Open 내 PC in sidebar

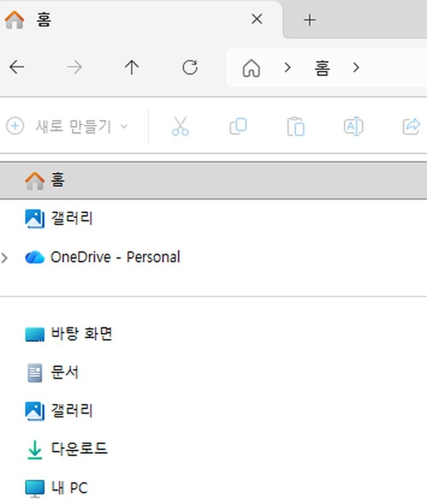tap(69, 488)
